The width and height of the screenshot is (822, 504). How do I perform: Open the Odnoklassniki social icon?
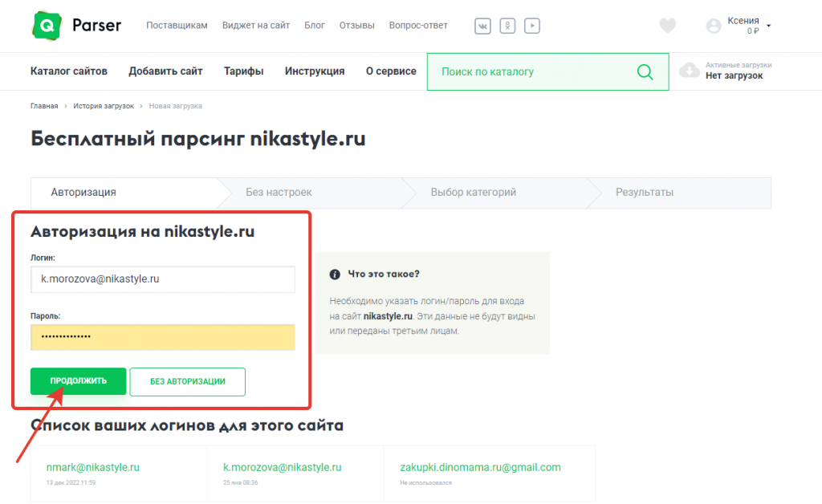click(x=507, y=26)
